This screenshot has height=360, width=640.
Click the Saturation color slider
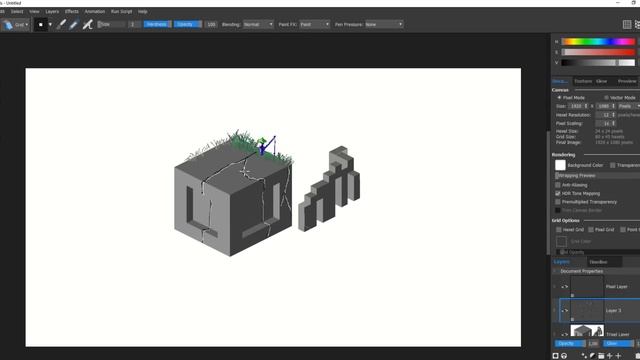[598, 52]
